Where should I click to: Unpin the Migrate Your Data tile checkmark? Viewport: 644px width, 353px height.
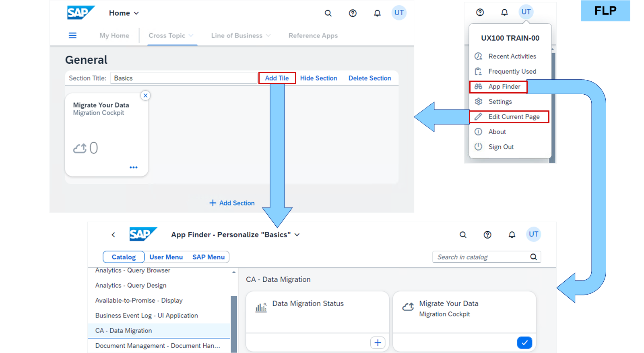tap(524, 343)
